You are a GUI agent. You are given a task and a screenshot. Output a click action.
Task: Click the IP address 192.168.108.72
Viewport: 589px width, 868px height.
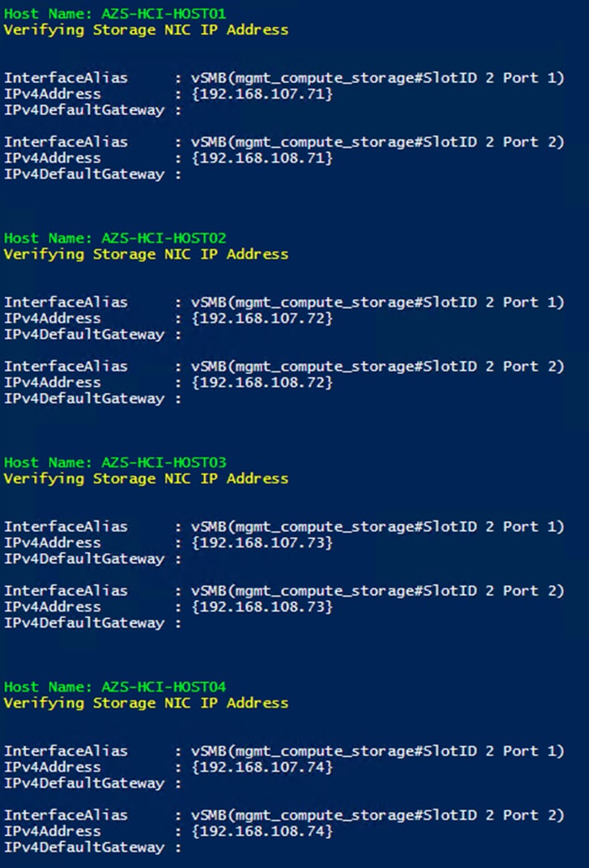262,382
